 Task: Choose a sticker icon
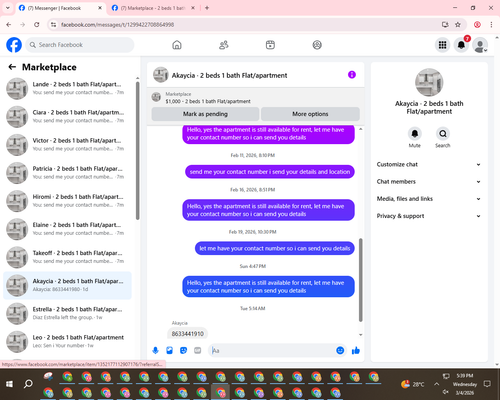[x=183, y=350]
